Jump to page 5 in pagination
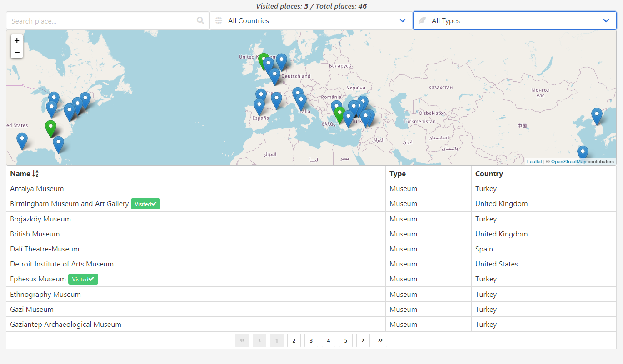Viewport: 623px width, 364px height. pos(346,340)
